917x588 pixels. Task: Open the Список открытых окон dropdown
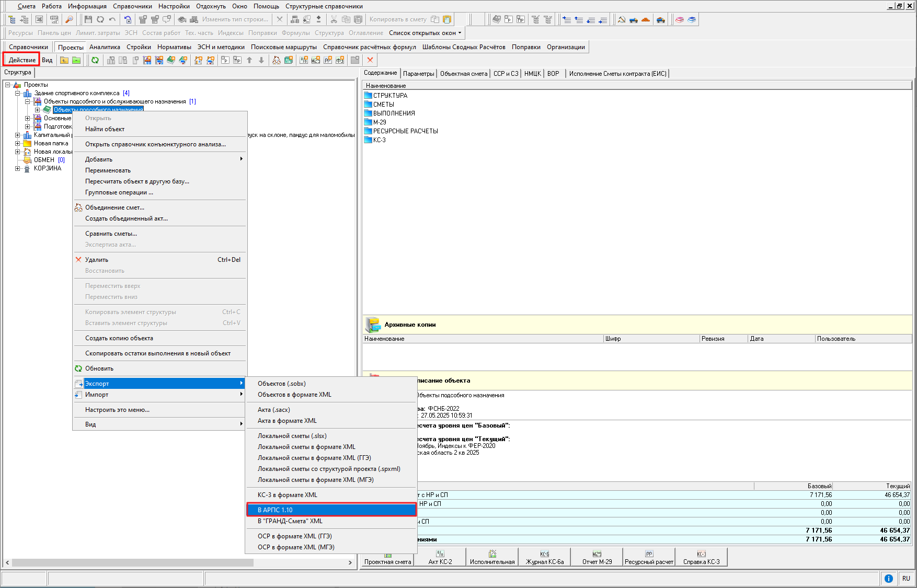tap(425, 33)
